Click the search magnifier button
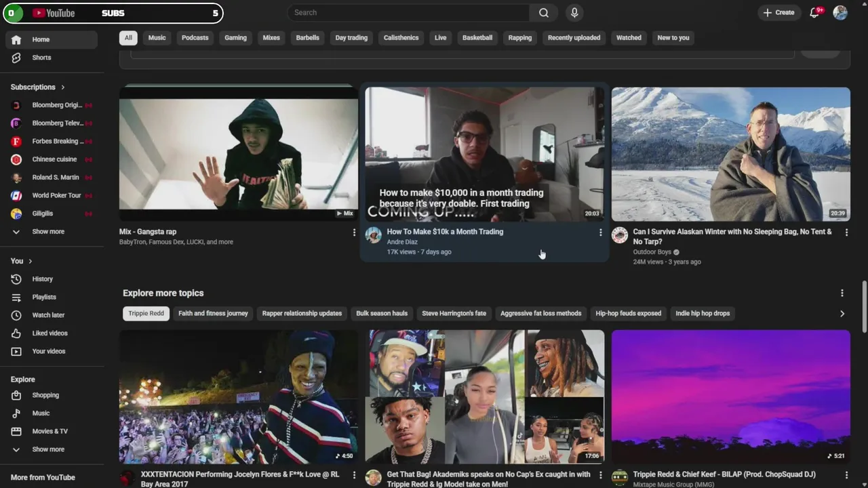 pyautogui.click(x=544, y=13)
